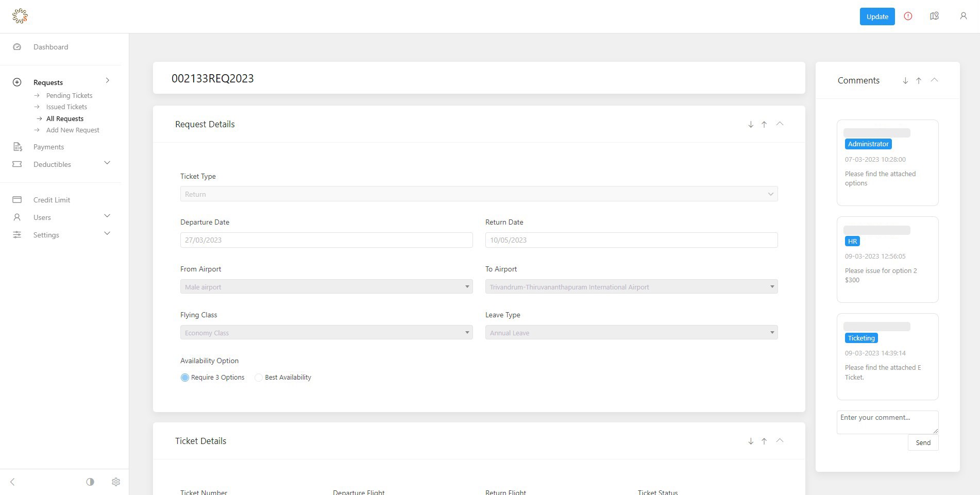
Task: Collapse the Ticket Details panel
Action: tap(780, 440)
